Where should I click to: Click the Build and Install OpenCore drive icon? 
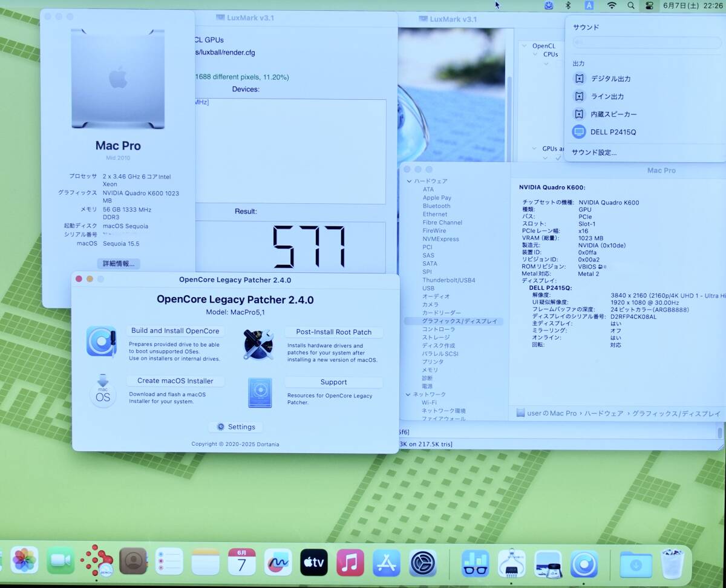pos(102,342)
